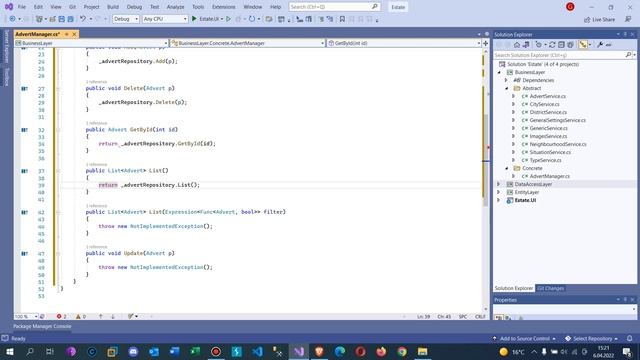Click the '1 reference' CodeLens above List()
This screenshot has width=640, height=360.
[x=96, y=164]
